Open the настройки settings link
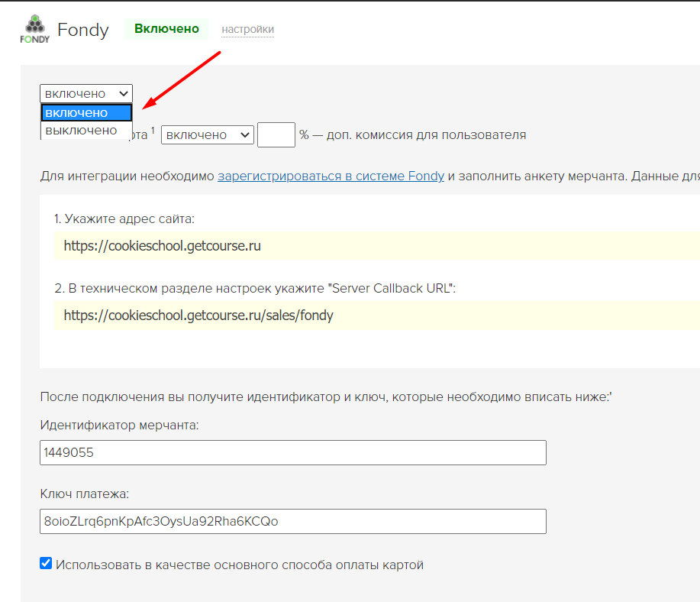 click(x=248, y=30)
